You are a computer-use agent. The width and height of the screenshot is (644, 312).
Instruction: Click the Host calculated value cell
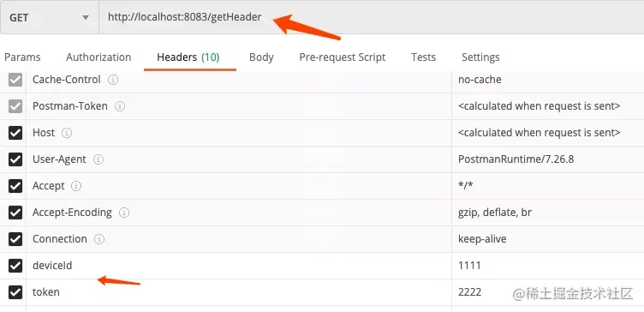tap(548, 133)
